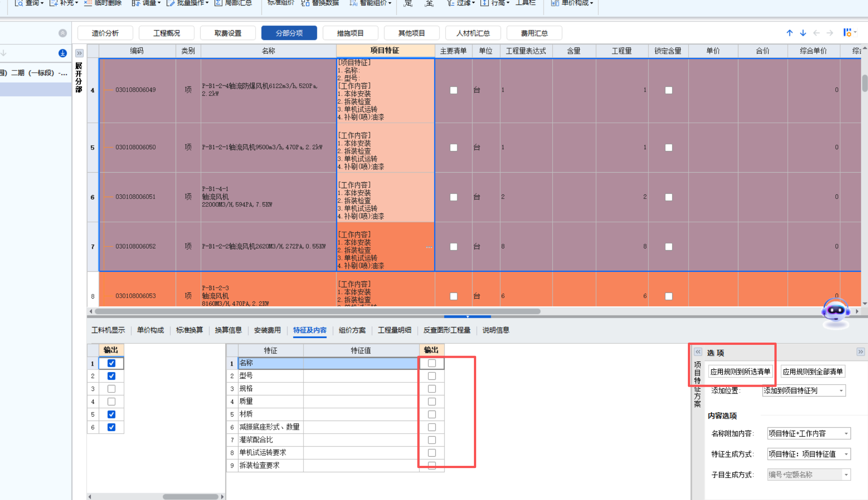Switch to the 工料机显示 tab

click(108, 330)
